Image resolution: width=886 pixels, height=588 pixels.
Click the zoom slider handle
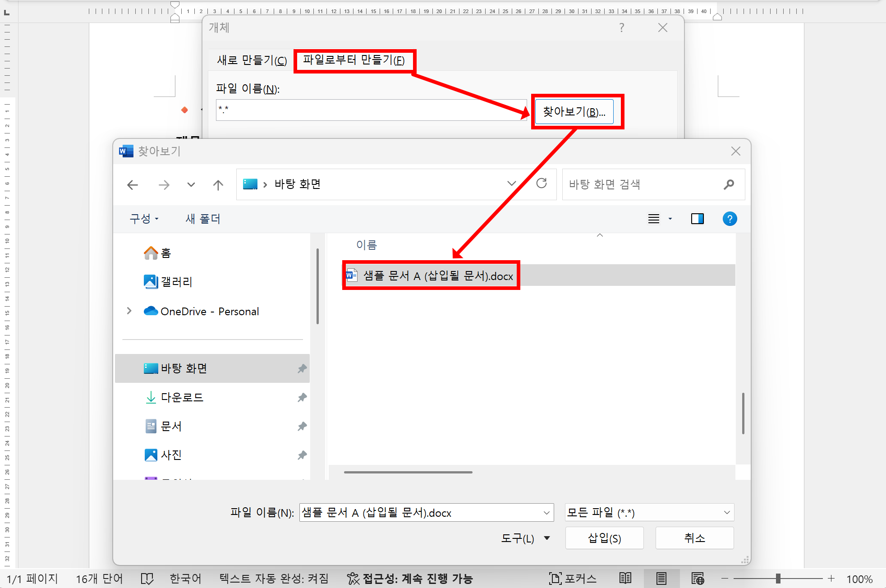778,579
